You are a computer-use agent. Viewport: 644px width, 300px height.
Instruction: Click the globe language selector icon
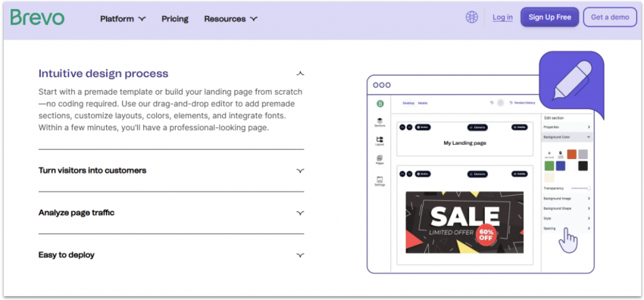tap(472, 17)
